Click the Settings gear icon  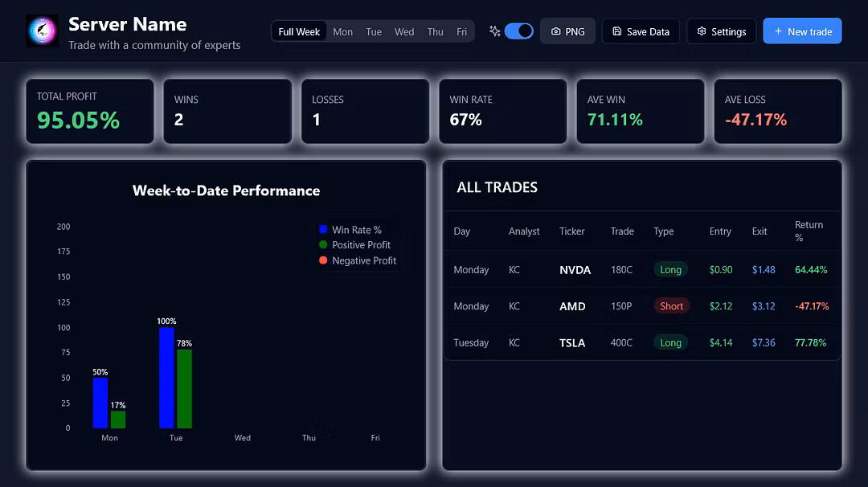tap(702, 32)
